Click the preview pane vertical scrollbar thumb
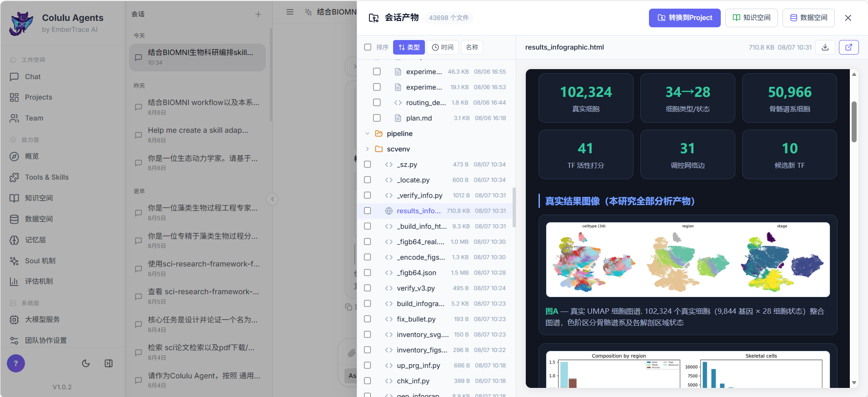The height and width of the screenshot is (397, 868). click(x=854, y=122)
